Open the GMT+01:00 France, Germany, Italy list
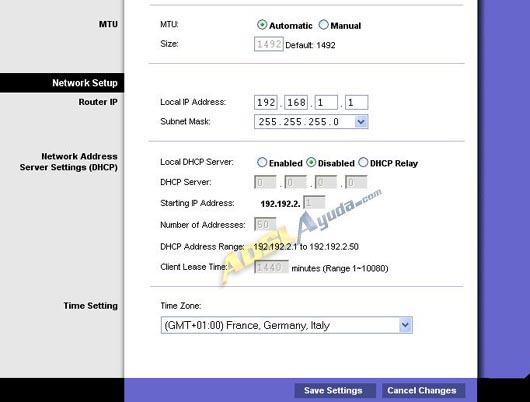Image resolution: width=530 pixels, height=402 pixels. point(287,325)
